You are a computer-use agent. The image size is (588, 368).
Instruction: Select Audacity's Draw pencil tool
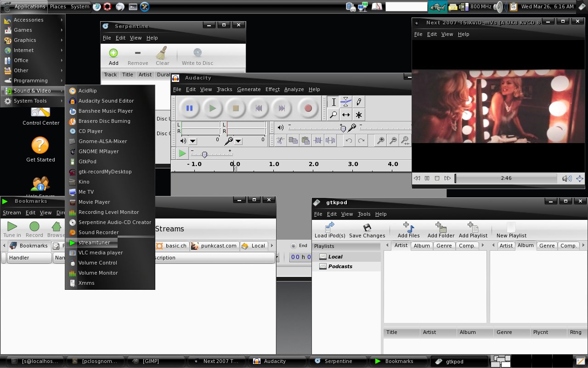(x=358, y=102)
